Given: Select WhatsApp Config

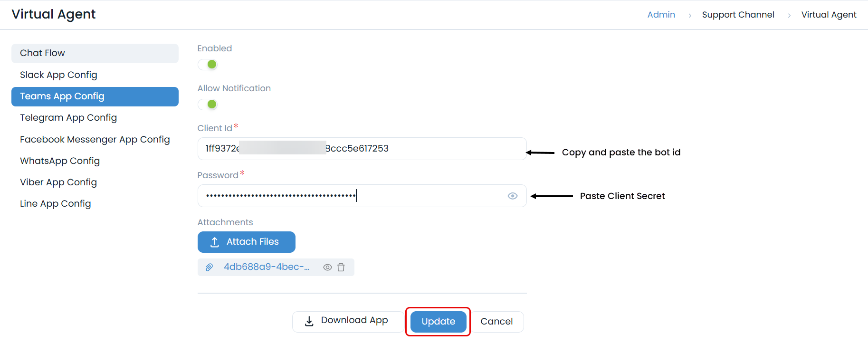Looking at the screenshot, I should (60, 161).
